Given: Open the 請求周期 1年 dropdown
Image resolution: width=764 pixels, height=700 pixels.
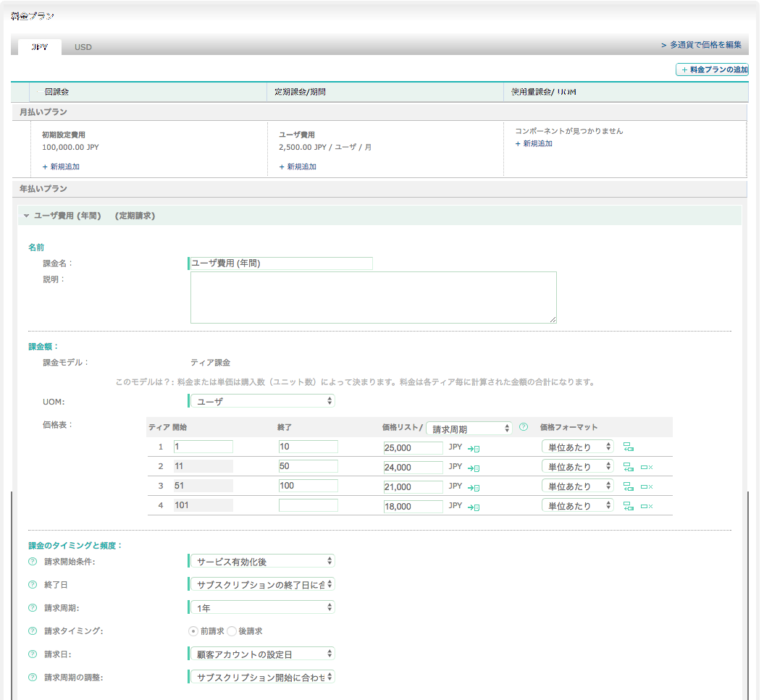Looking at the screenshot, I should [261, 608].
